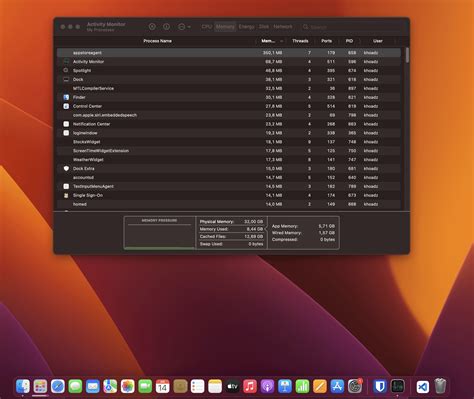Open the more options dropdown in the toolbar
Image resolution: width=474 pixels, height=399 pixels.
[184, 27]
